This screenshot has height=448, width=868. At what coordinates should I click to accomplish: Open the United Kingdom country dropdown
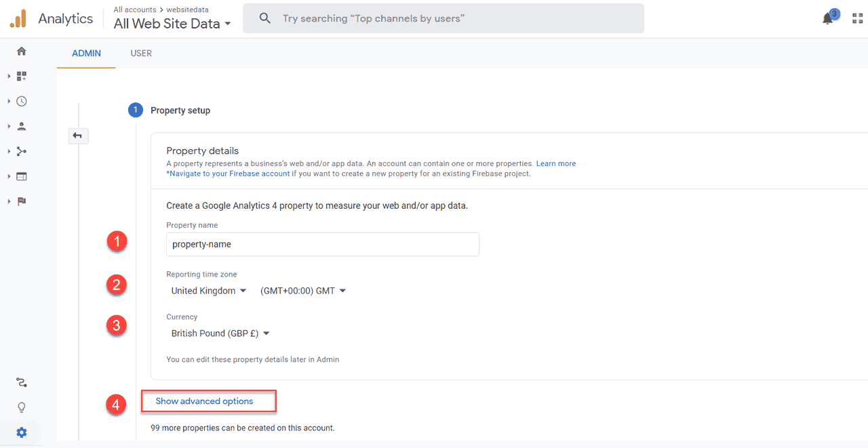pyautogui.click(x=209, y=291)
